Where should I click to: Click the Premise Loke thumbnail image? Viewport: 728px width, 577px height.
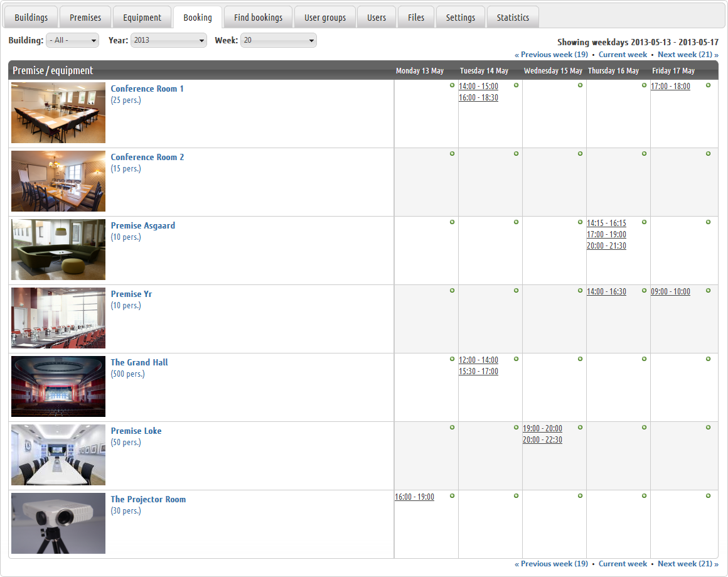click(x=58, y=455)
